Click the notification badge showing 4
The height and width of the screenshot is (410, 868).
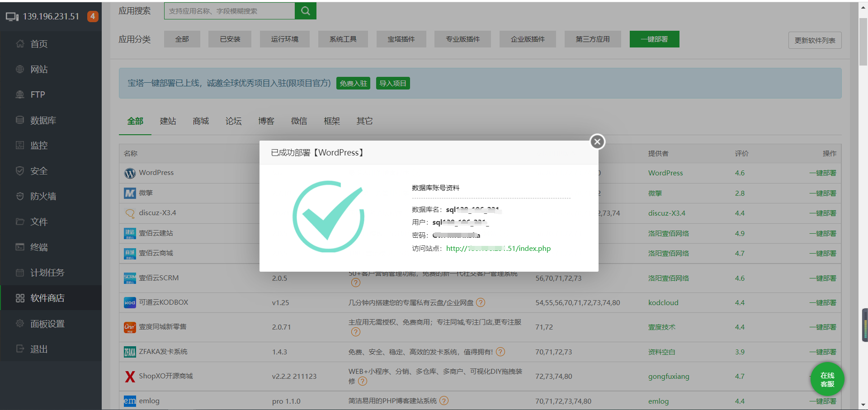click(92, 16)
